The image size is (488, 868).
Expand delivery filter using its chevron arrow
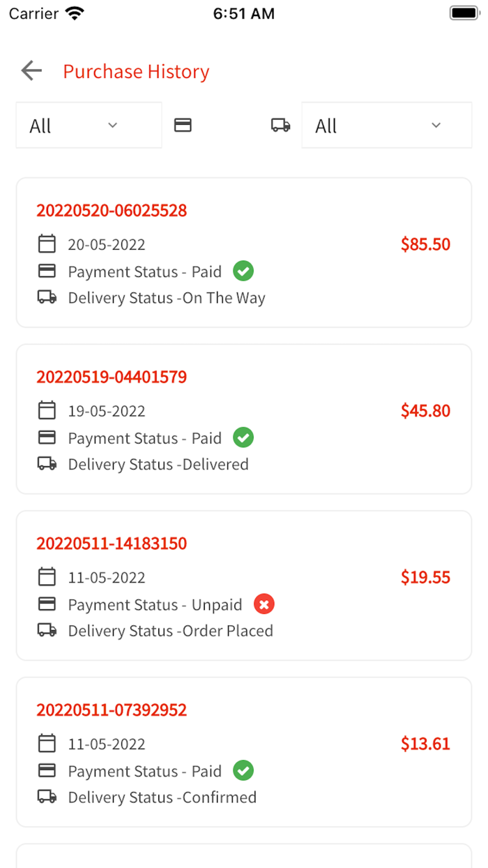[436, 126]
